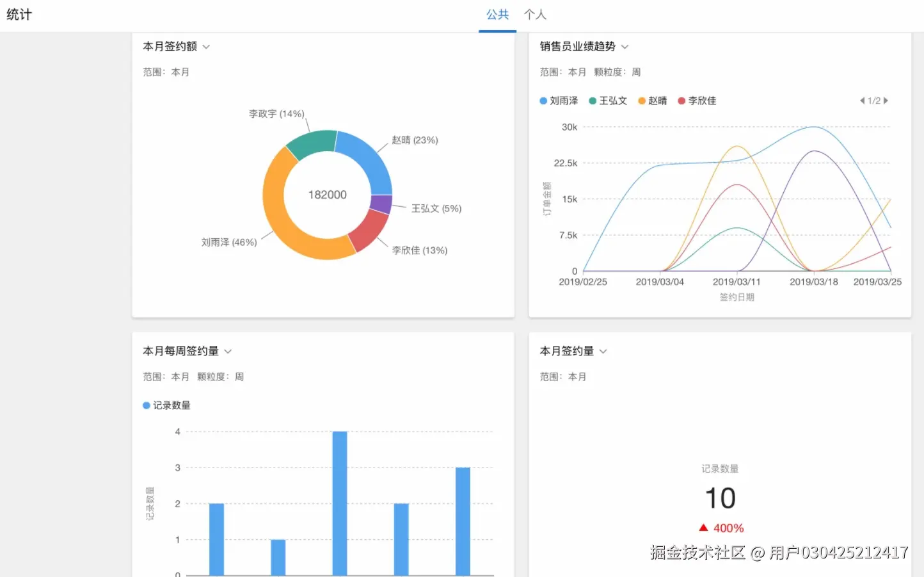
Task: Click 范围: 本月 under 本月签约额 title
Action: click(166, 72)
